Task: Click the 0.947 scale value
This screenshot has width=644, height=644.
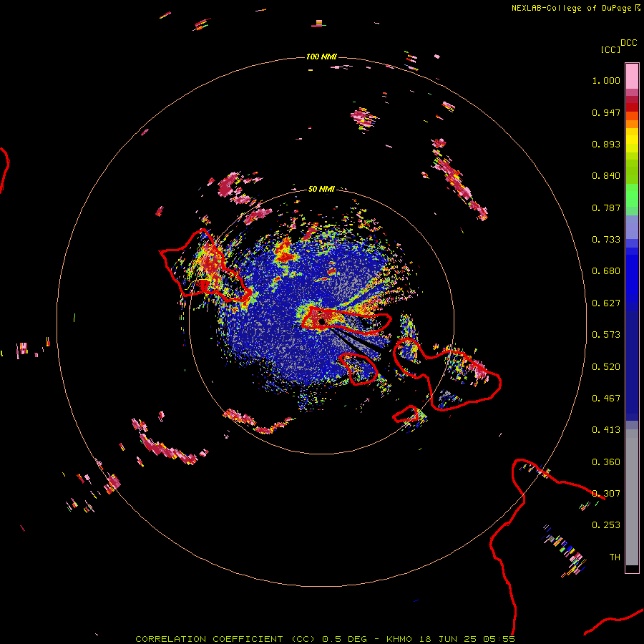Action: click(x=606, y=112)
